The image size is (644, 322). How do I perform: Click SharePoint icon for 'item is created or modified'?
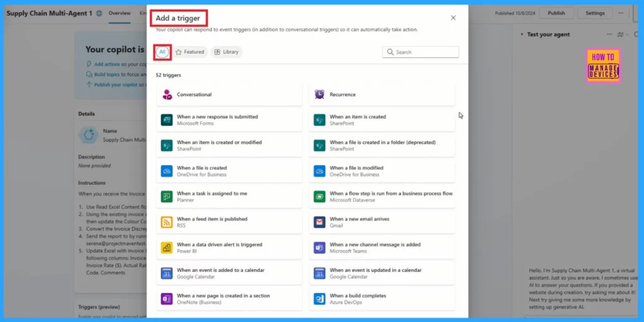coord(167,145)
